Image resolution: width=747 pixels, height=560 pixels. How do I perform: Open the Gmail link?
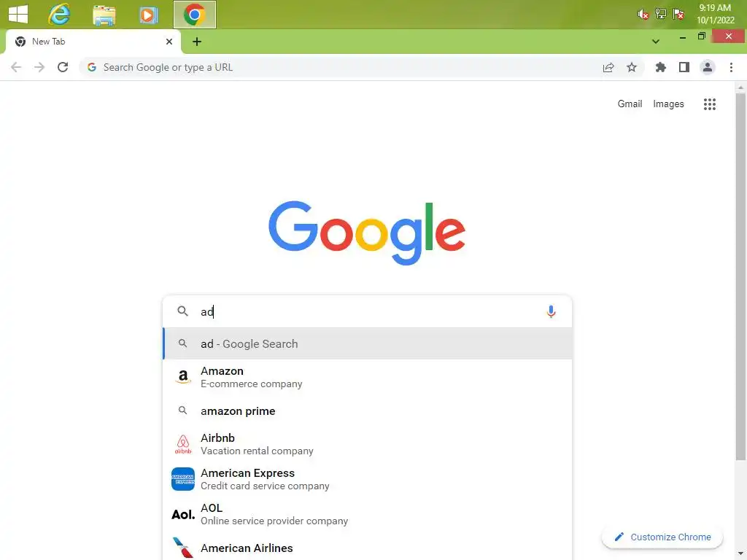click(630, 104)
